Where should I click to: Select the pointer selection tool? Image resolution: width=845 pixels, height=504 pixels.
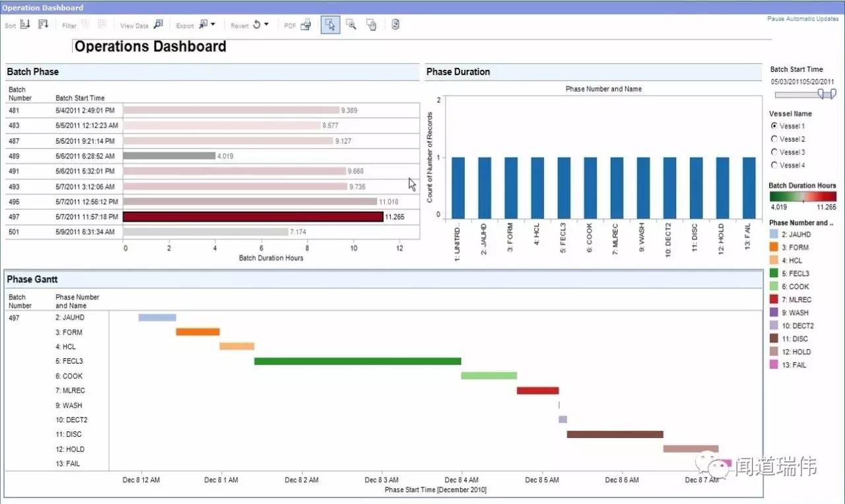(331, 25)
